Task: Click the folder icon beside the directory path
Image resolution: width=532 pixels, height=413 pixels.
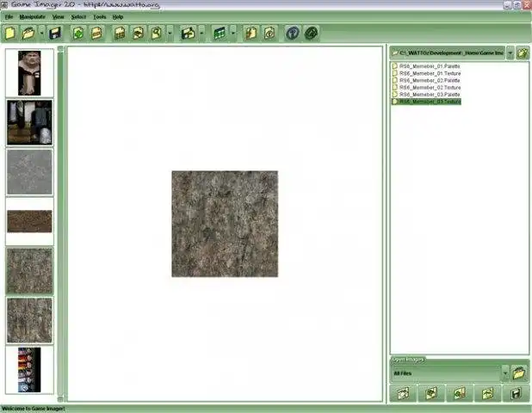Action: (x=523, y=53)
